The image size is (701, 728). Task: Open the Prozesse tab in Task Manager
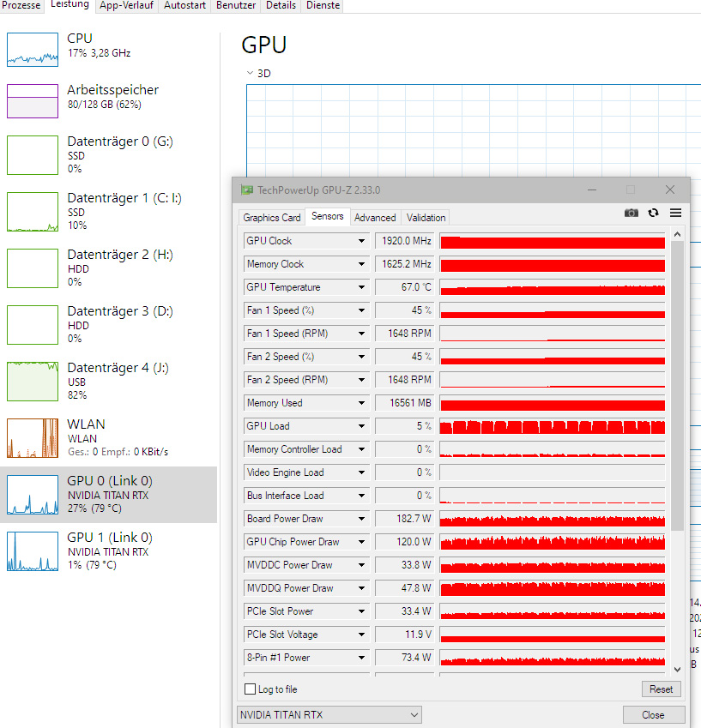tap(21, 5)
